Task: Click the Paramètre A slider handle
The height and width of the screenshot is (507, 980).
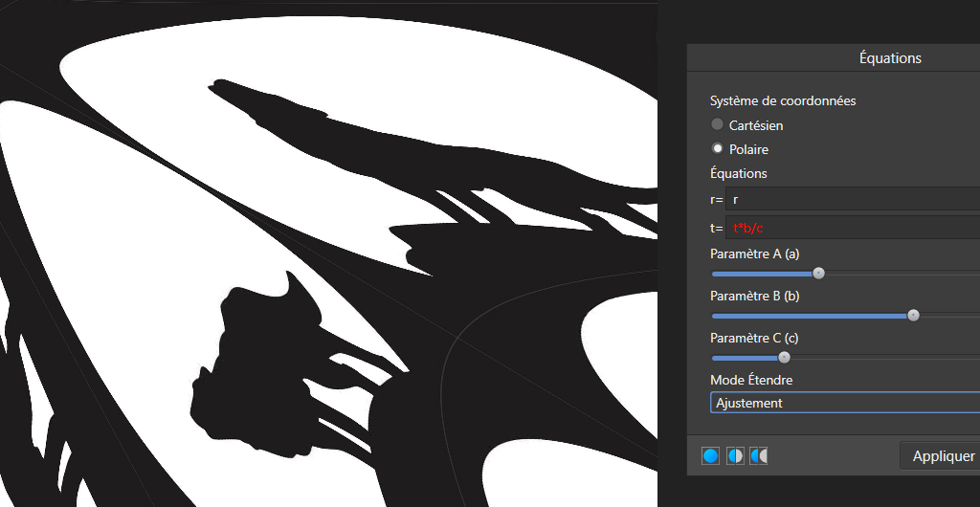Action: pos(818,274)
